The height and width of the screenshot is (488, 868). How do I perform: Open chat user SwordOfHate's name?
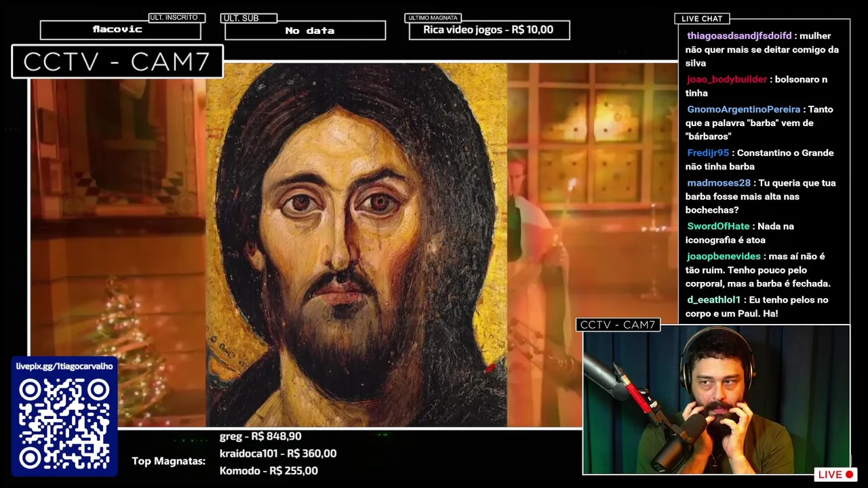point(718,226)
